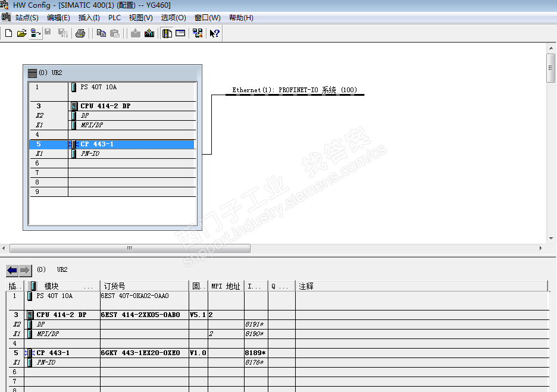Viewport: 557px width, 392px height.
Task: Click firmware value V5.1
Action: pyautogui.click(x=198, y=315)
